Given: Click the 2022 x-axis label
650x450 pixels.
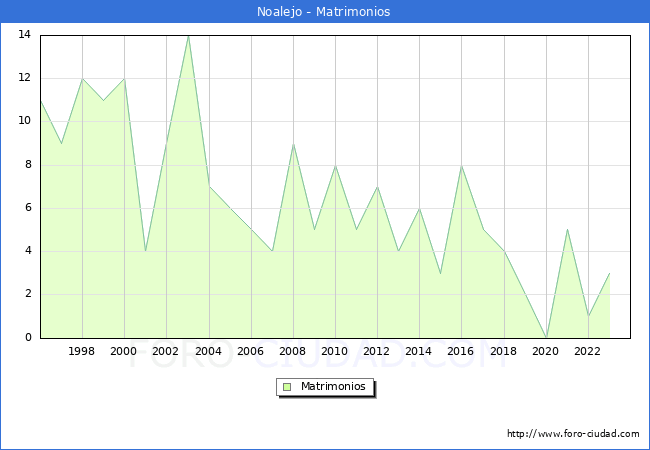Looking at the screenshot, I should pos(587,351).
